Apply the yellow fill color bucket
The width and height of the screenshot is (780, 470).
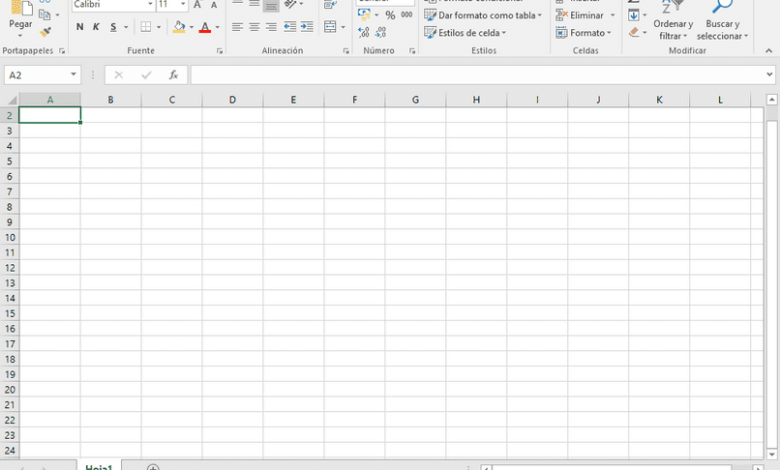(x=179, y=27)
